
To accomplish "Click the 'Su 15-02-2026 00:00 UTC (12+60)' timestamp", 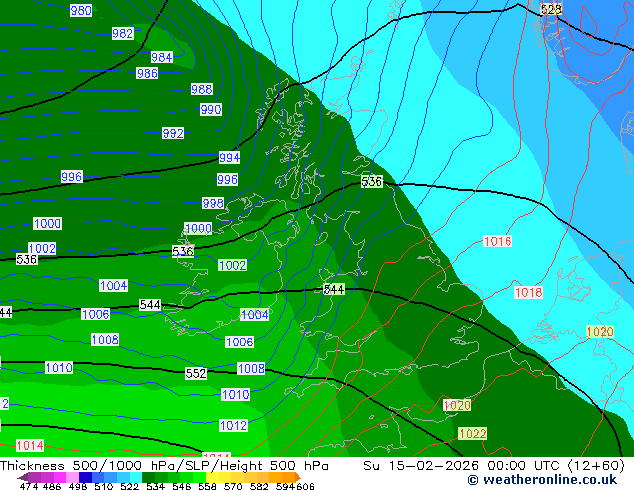I will pyautogui.click(x=494, y=466).
